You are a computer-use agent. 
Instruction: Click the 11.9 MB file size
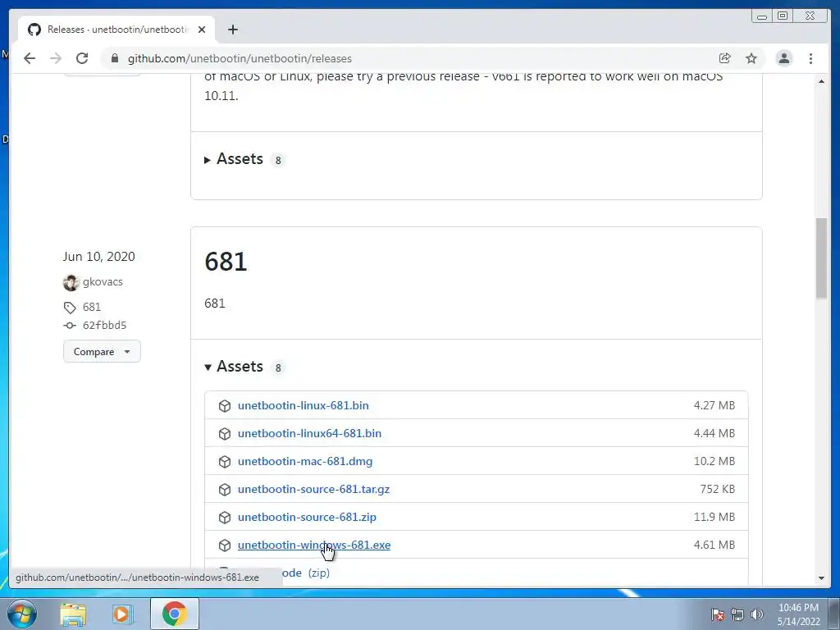point(714,517)
